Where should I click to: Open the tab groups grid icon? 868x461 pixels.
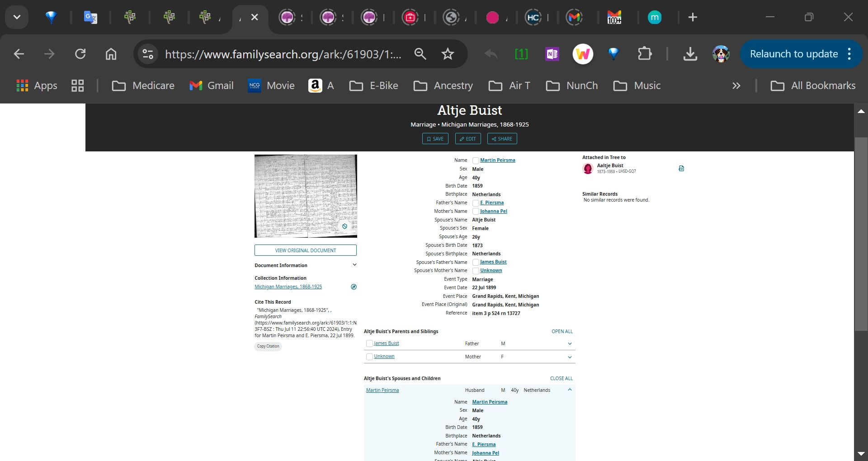[x=78, y=85]
